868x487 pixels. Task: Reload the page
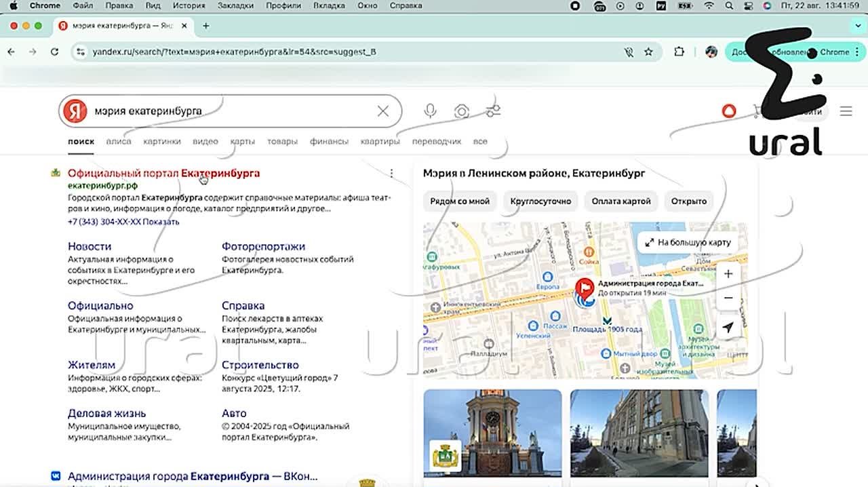[55, 52]
